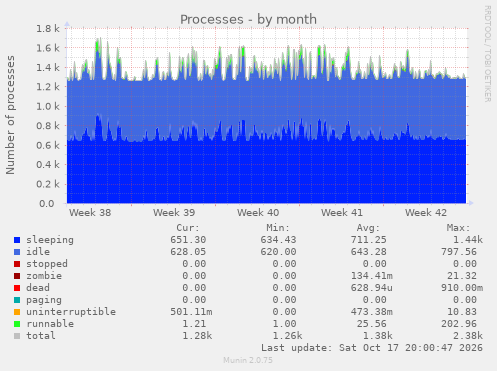The image size is (497, 371).
Task: Click the 'Avg:' column header
Action: (x=368, y=228)
